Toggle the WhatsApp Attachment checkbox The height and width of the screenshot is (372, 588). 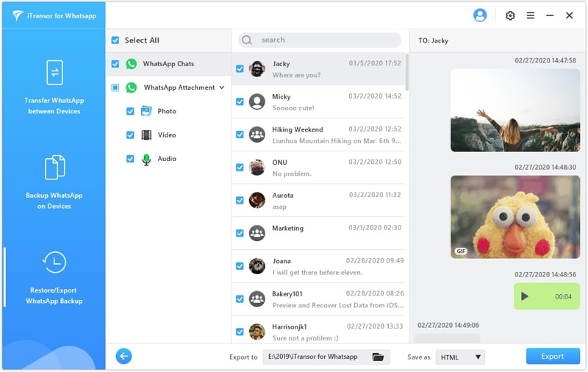[115, 87]
